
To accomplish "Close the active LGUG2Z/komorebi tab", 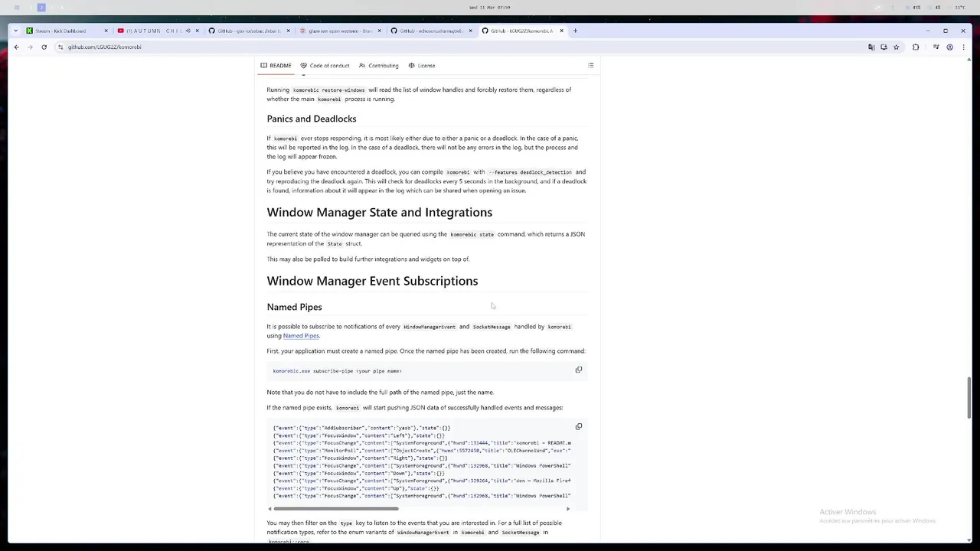I will pos(561,31).
